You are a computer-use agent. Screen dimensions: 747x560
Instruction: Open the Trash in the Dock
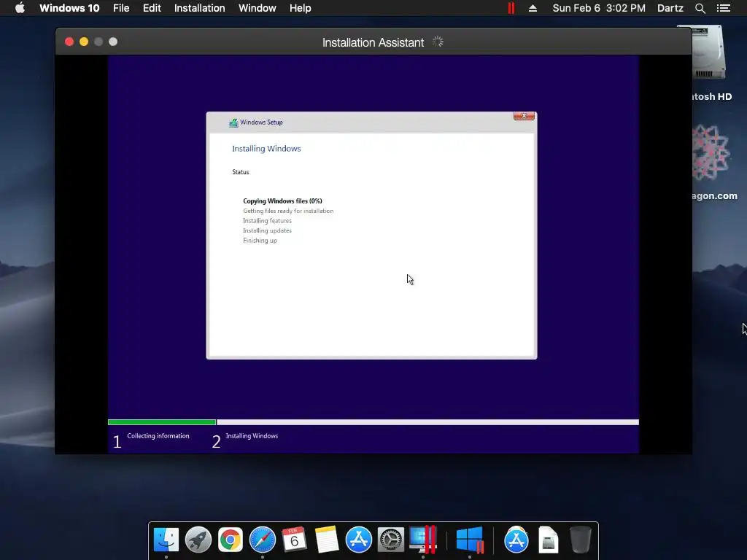coord(580,540)
